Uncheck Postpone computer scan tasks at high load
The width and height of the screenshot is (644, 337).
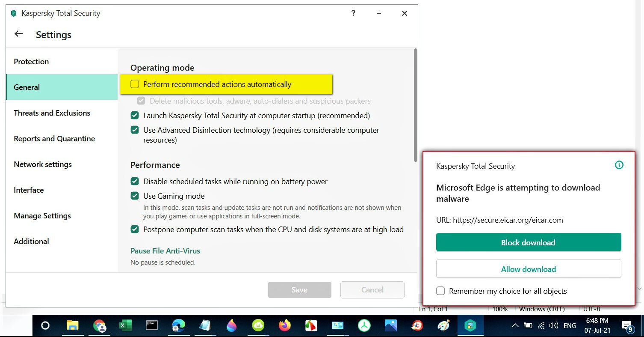click(135, 230)
